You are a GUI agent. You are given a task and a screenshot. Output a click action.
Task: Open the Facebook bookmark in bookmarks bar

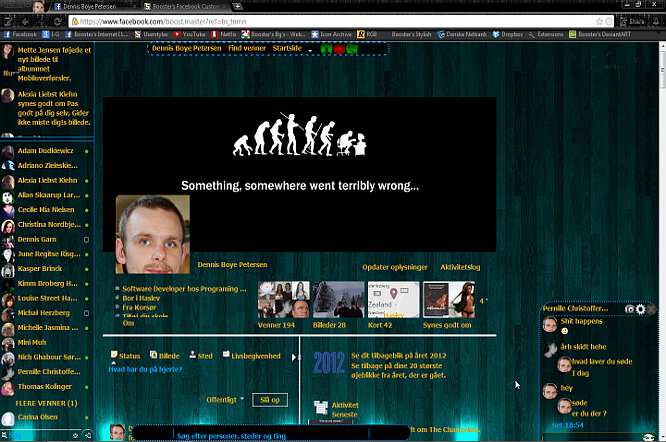[20, 34]
